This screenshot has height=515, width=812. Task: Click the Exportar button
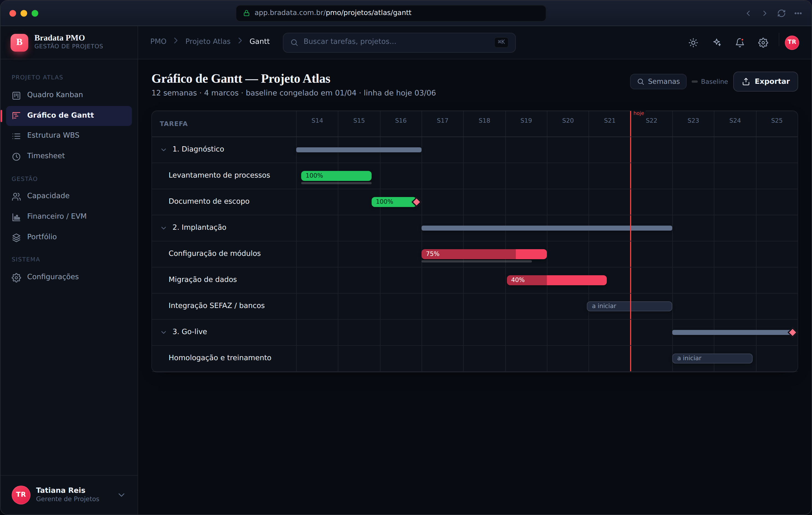point(765,82)
